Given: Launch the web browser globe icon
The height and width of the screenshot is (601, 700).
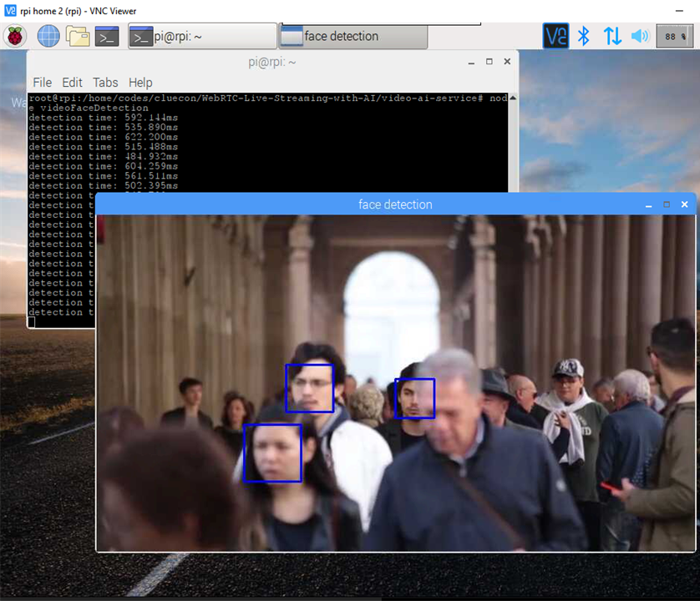Looking at the screenshot, I should 48,36.
